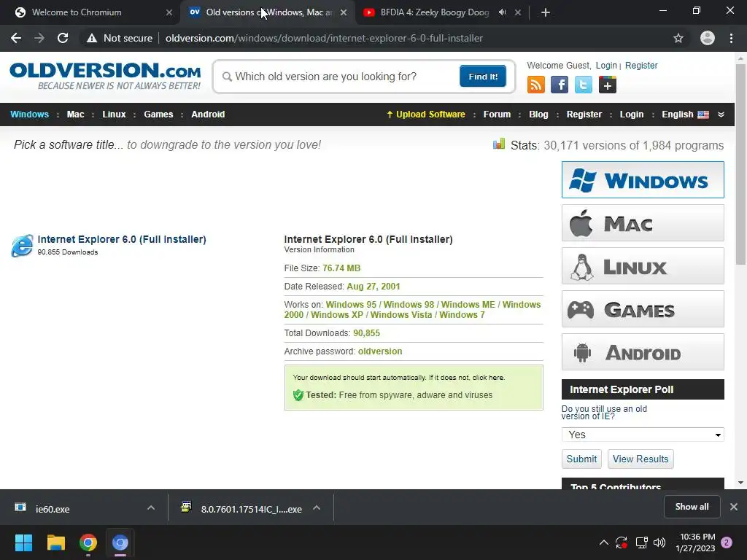
Task: Open Google Chrome from the taskbar
Action: pos(88,542)
